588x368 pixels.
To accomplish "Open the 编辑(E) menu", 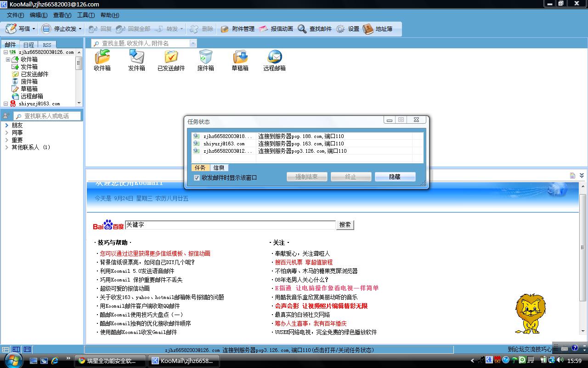I will [39, 15].
